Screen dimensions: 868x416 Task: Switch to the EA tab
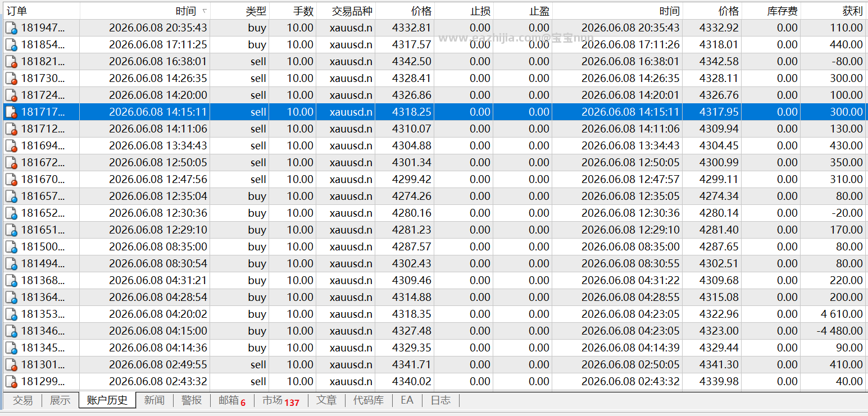407,400
